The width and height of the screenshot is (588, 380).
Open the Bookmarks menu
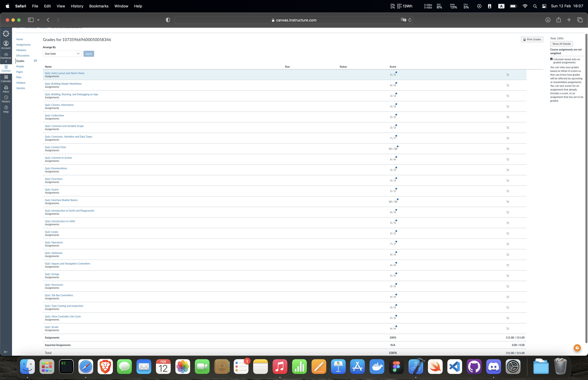click(x=99, y=6)
